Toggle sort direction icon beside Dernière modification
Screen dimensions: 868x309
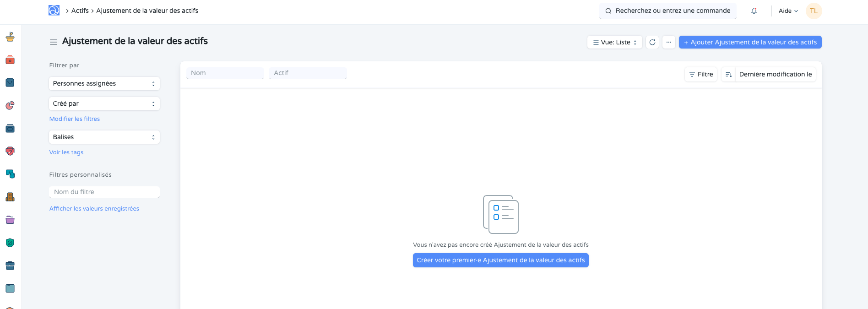[728, 74]
